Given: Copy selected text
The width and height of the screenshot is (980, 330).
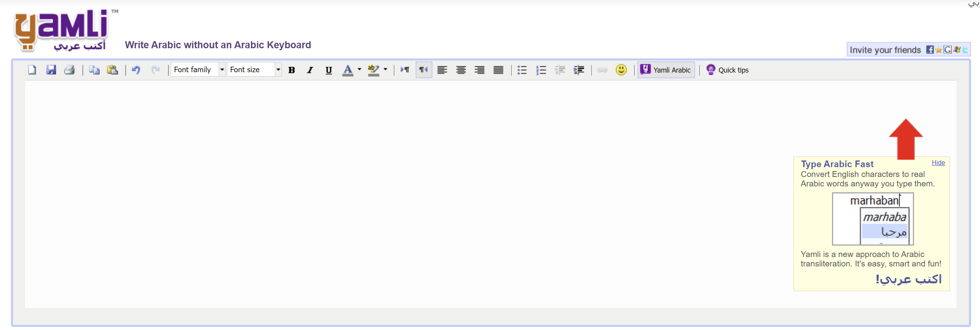Looking at the screenshot, I should (x=94, y=70).
